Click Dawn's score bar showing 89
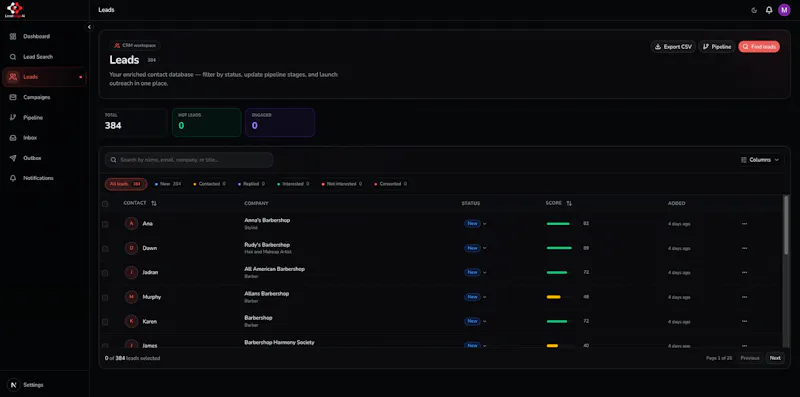This screenshot has width=800, height=397. [559, 248]
